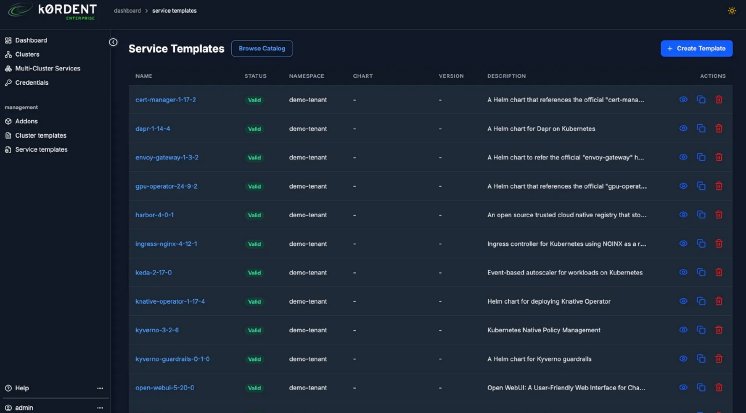View gpu-operator-24-9-2 with the eye icon
This screenshot has height=413, width=746.
click(x=683, y=186)
